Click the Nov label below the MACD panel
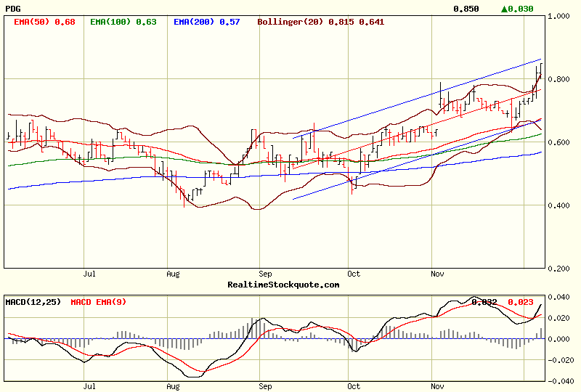The image size is (581, 392). pyautogui.click(x=437, y=386)
